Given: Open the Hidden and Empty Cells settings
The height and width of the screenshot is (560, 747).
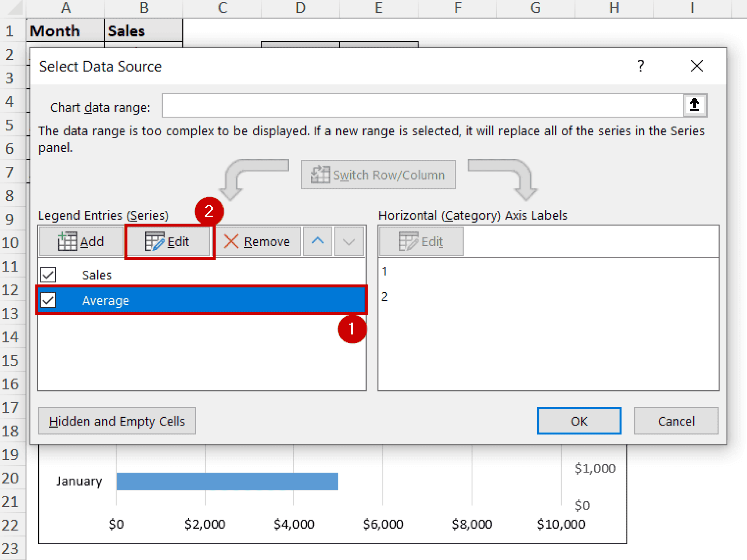Looking at the screenshot, I should [117, 421].
